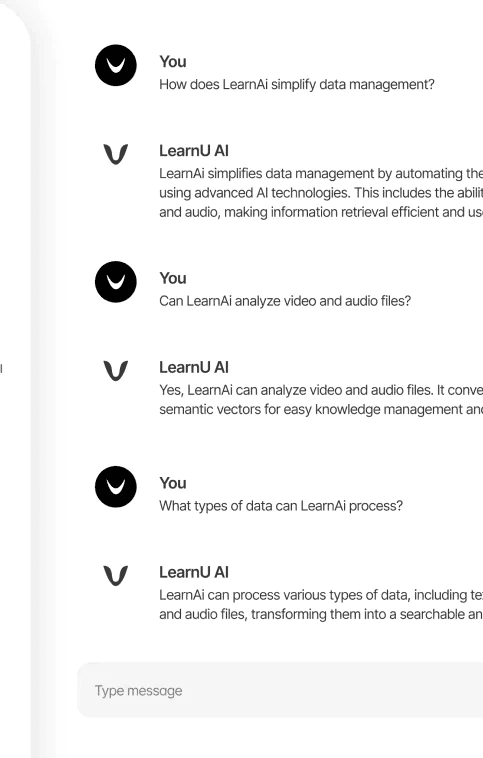The height and width of the screenshot is (758, 483).
Task: Click the LearnU AI logo beside the reply starting 'Yes'
Action: (116, 371)
